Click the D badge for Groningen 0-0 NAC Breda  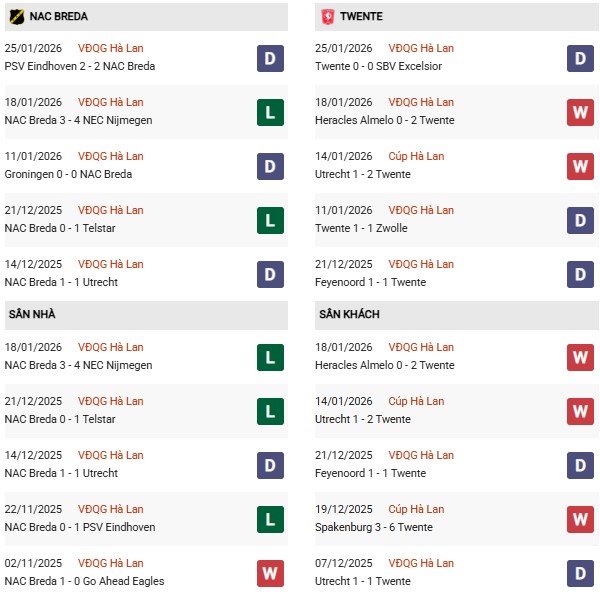pyautogui.click(x=270, y=166)
